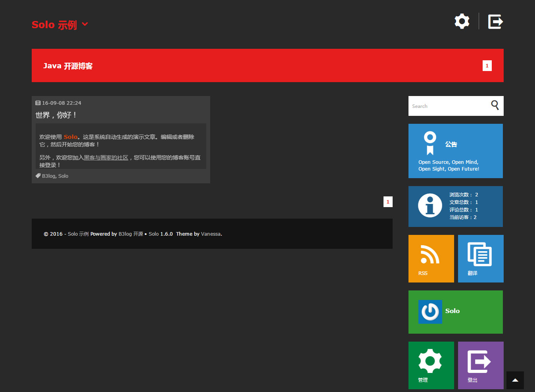
Task: Click into the Search input field
Action: [449, 106]
